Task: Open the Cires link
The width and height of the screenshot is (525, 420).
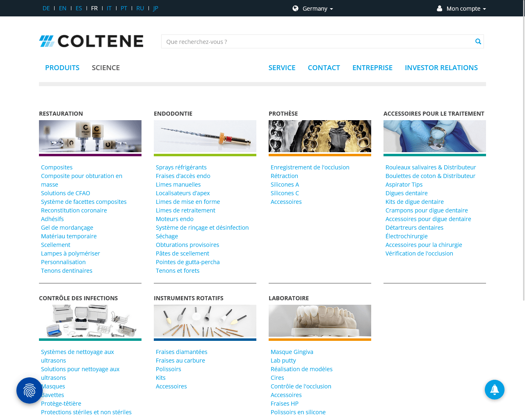Action: point(277,378)
